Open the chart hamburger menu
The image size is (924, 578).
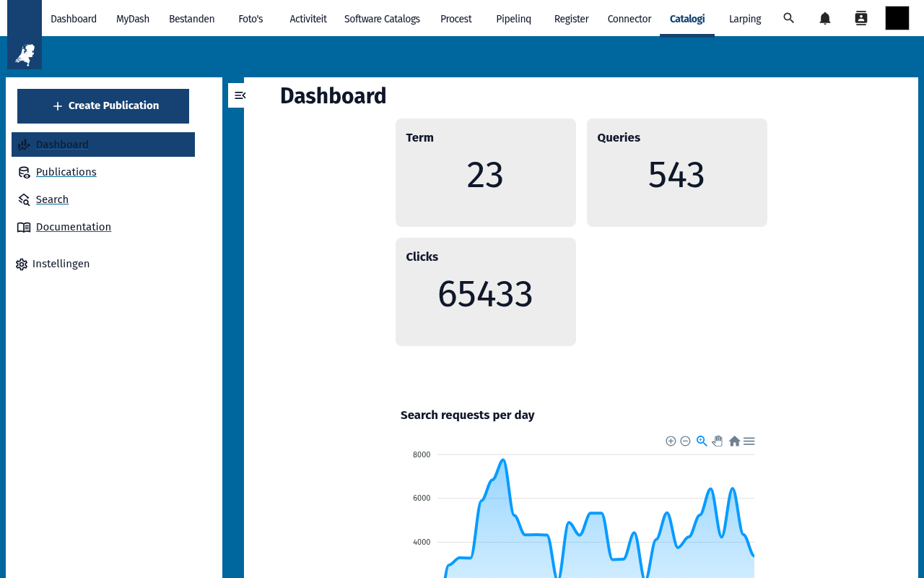pyautogui.click(x=749, y=441)
